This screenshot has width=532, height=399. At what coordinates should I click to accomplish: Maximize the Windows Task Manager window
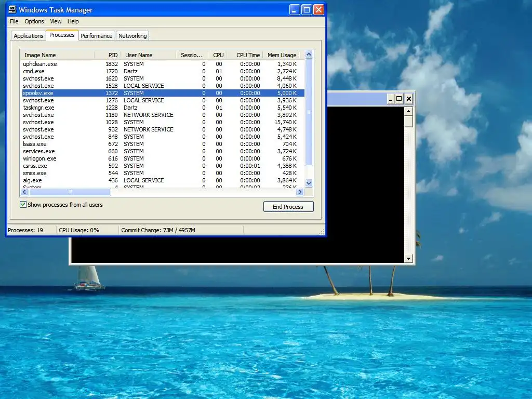click(307, 10)
